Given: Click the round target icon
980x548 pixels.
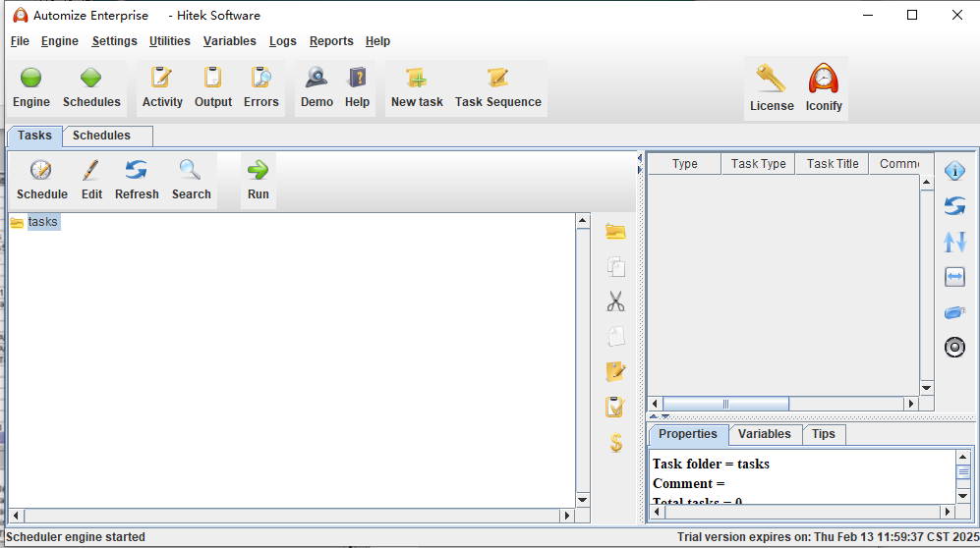Looking at the screenshot, I should click(954, 347).
